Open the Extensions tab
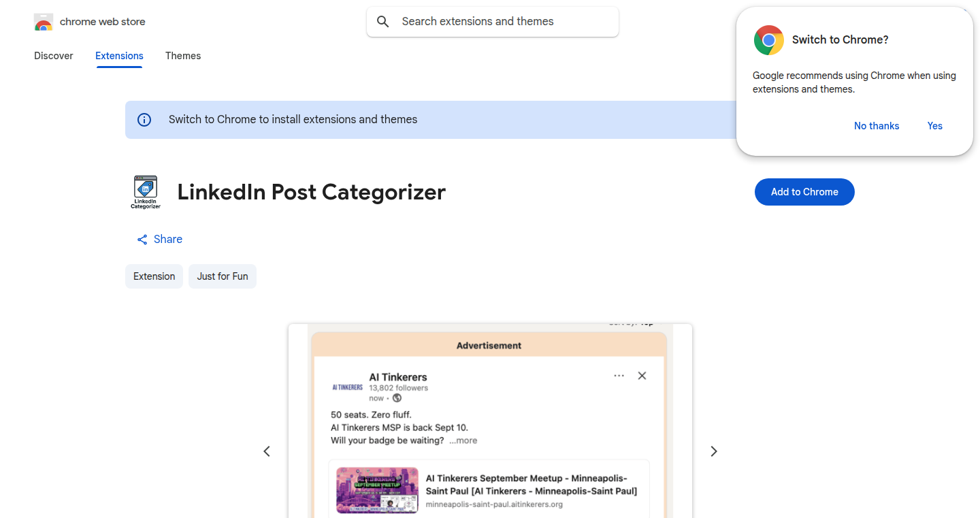 point(119,56)
